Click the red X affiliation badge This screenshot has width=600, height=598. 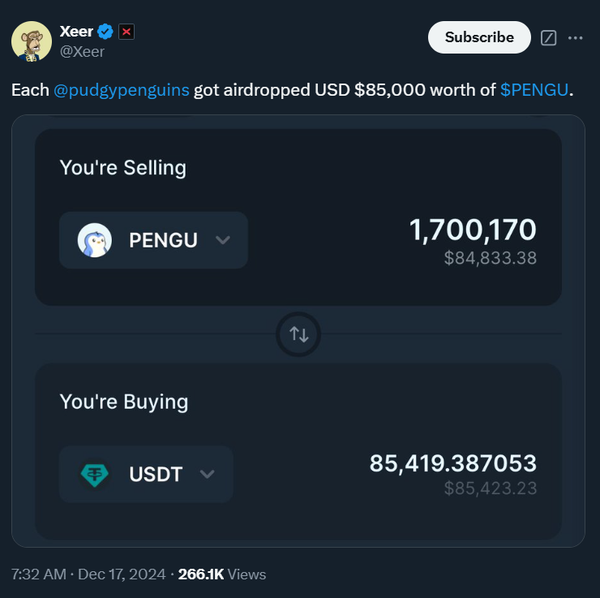127,32
